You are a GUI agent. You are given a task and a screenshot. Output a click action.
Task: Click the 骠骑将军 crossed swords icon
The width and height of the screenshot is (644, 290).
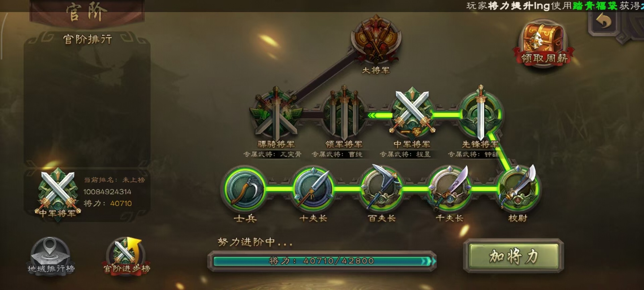point(276,113)
